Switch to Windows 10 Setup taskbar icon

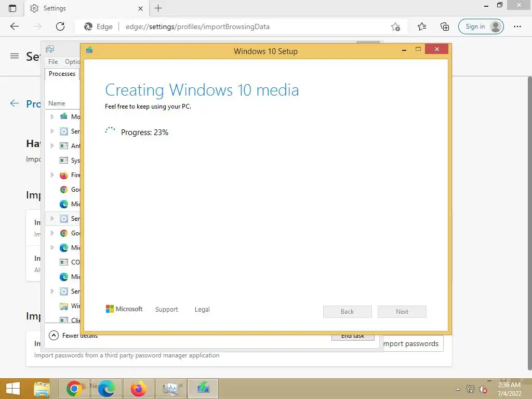[x=203, y=389]
